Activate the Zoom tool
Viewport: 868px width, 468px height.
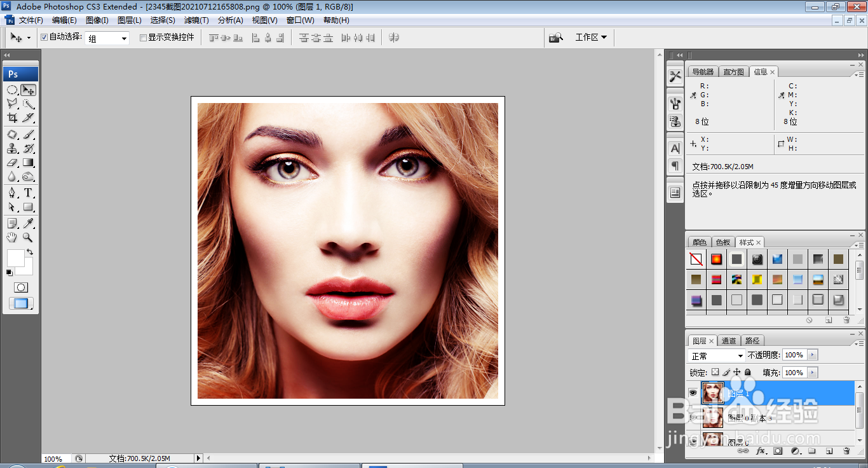[x=29, y=237]
